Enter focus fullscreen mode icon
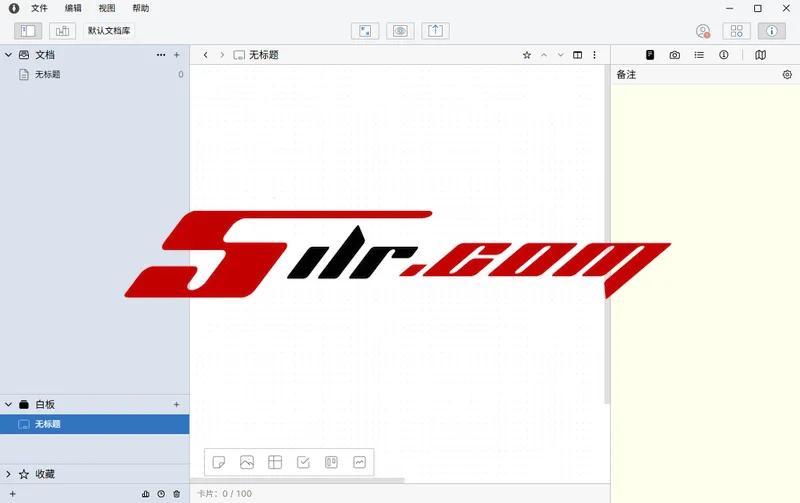 point(365,31)
